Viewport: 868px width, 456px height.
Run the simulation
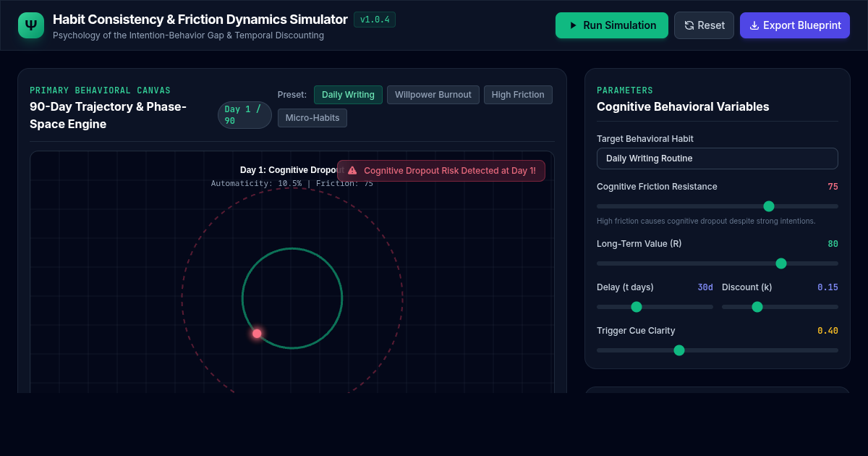click(x=612, y=25)
